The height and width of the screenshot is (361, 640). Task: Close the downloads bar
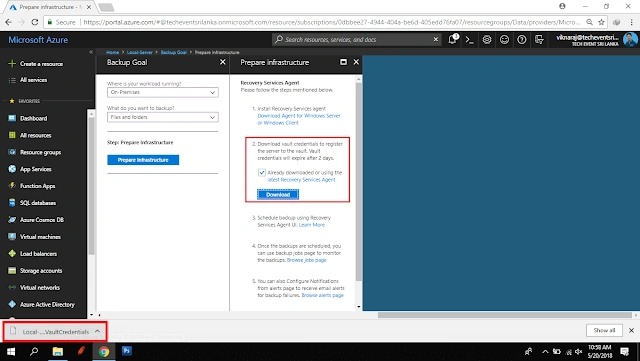pos(631,330)
